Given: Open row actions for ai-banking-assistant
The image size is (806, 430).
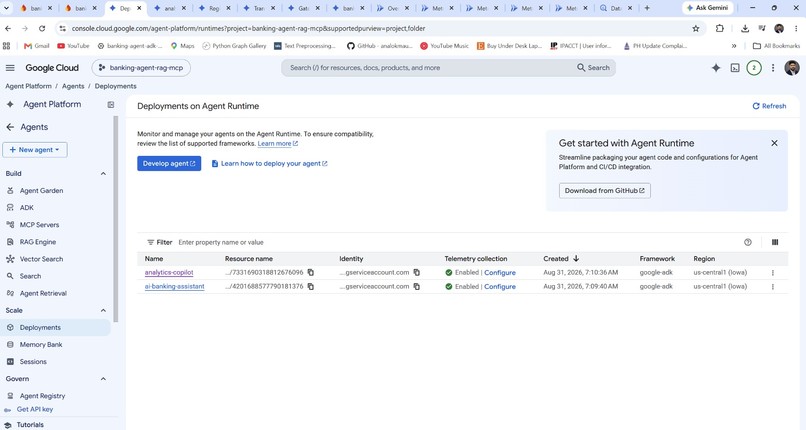Looking at the screenshot, I should click(772, 287).
